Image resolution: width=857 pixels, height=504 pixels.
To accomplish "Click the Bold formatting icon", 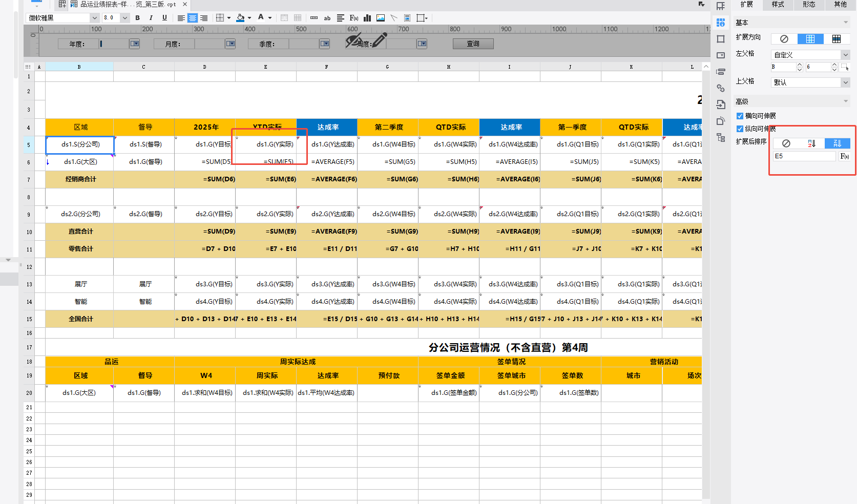I will tap(137, 18).
